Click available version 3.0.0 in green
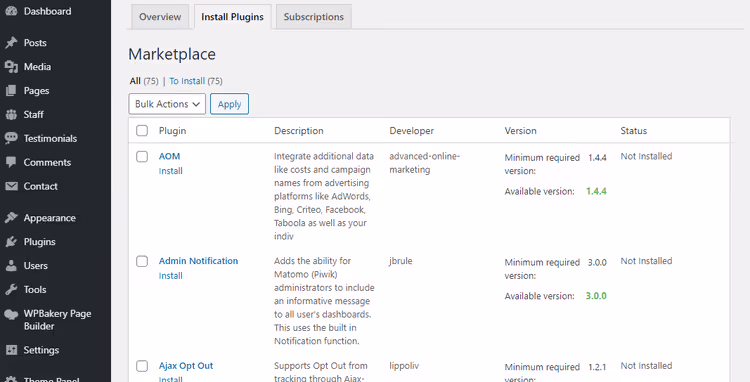Screen dimensions: 750x382 (596, 295)
